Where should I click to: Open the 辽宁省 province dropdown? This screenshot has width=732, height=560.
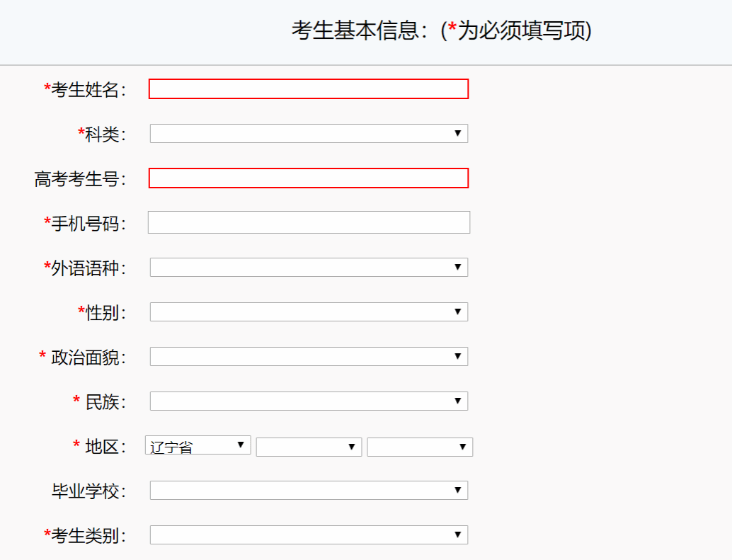pyautogui.click(x=198, y=445)
